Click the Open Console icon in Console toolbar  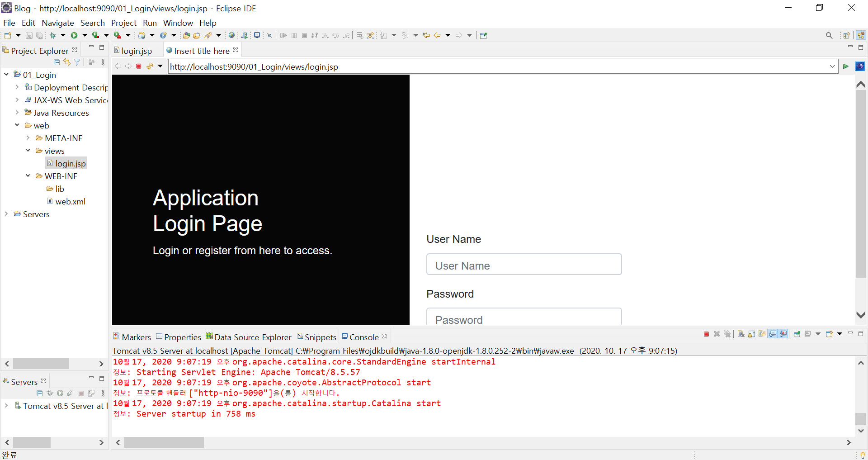tap(829, 334)
